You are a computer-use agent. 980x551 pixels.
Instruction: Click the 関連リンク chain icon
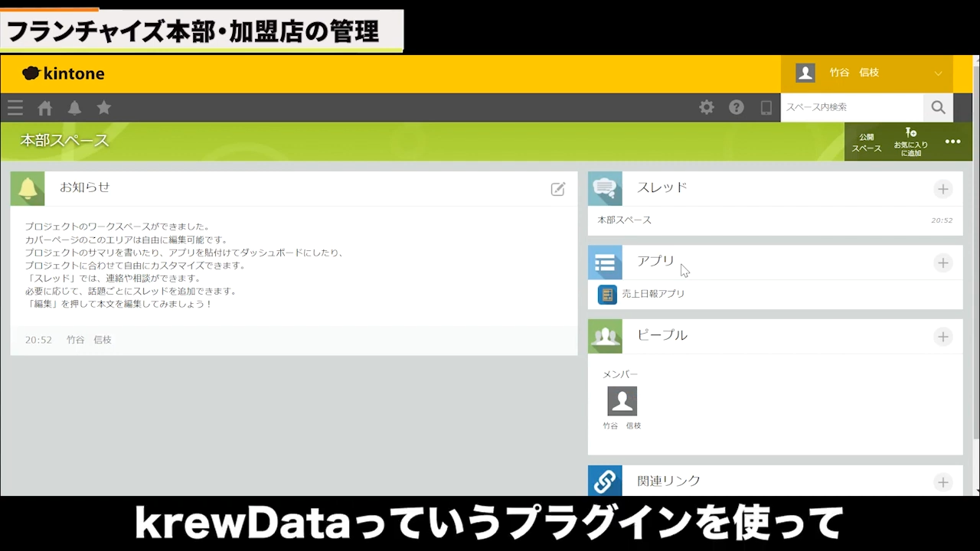pyautogui.click(x=605, y=481)
